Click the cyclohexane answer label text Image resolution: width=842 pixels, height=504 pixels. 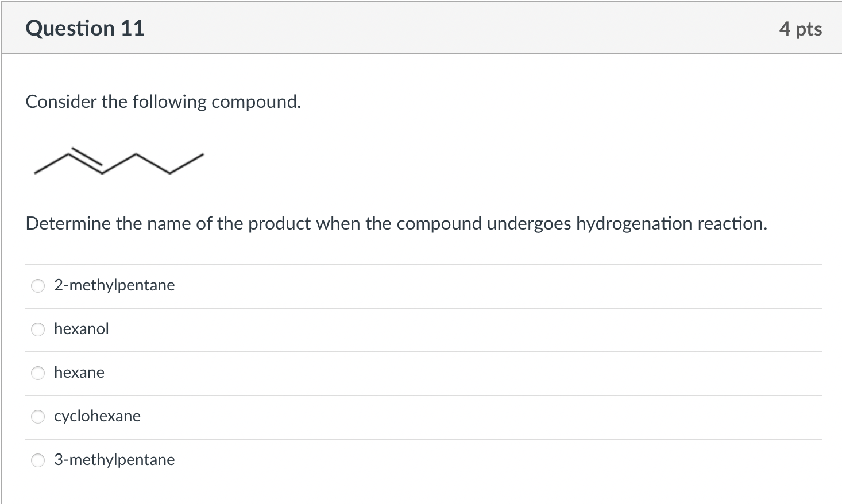pyautogui.click(x=97, y=416)
